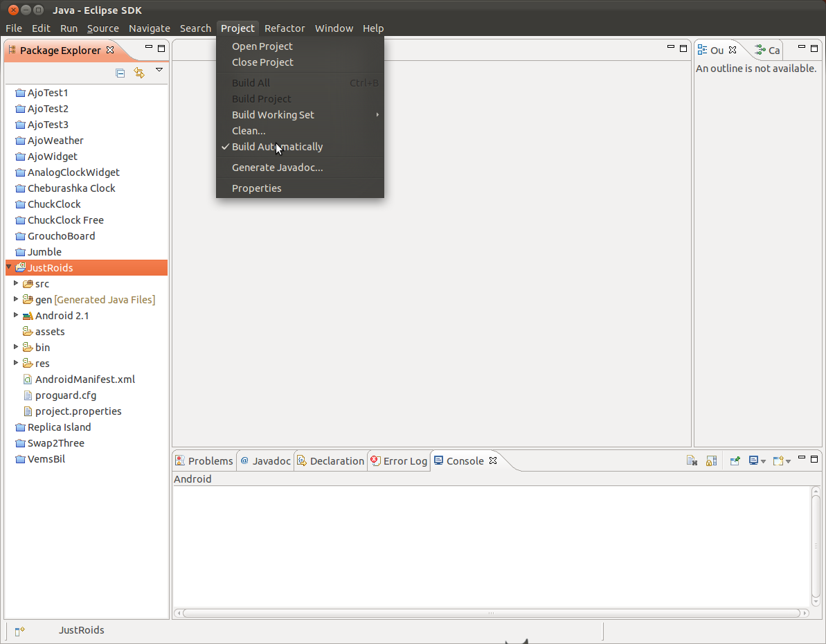Viewport: 826px width, 644px height.
Task: Close the Outline view tab
Action: pyautogui.click(x=733, y=50)
